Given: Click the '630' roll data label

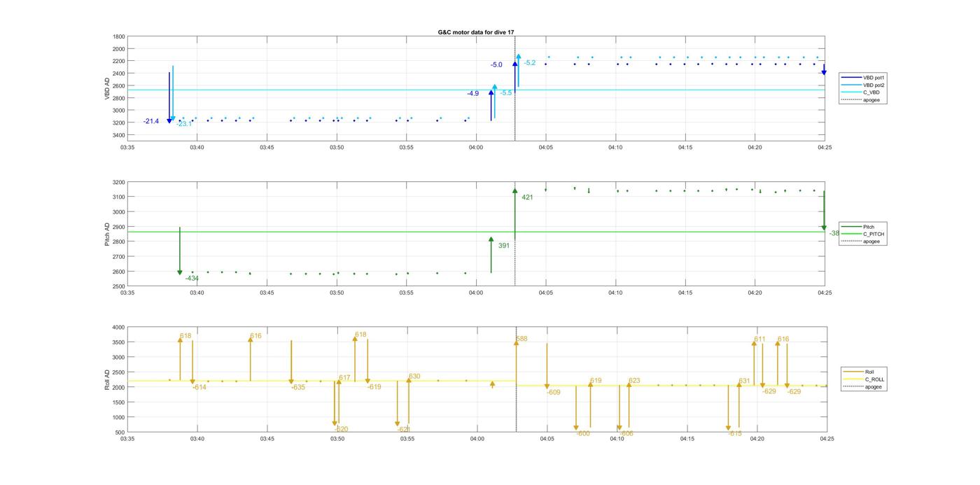Looking at the screenshot, I should tap(414, 377).
